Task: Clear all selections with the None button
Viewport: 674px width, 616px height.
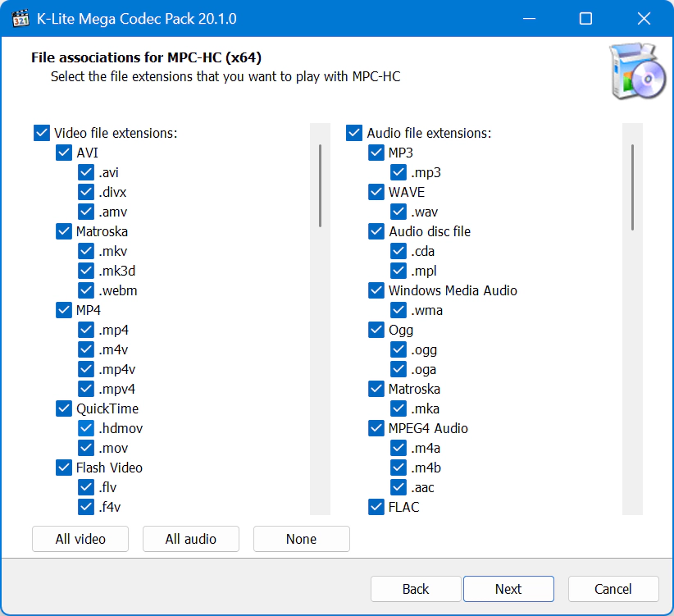Action: point(301,539)
